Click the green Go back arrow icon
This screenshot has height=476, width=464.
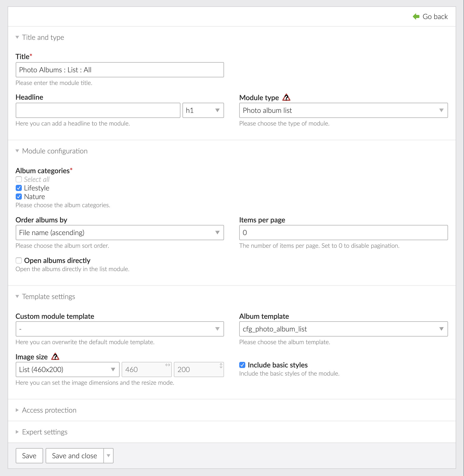click(416, 16)
